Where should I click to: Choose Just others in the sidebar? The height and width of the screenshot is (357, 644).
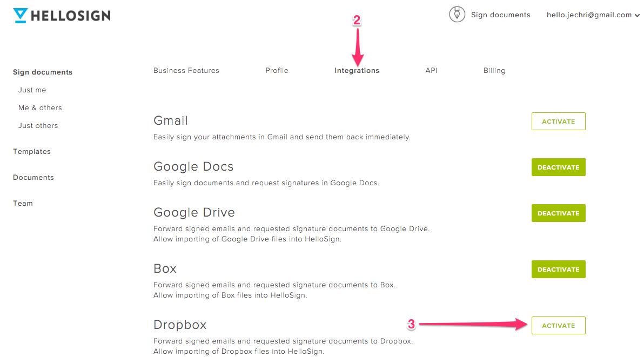point(38,125)
